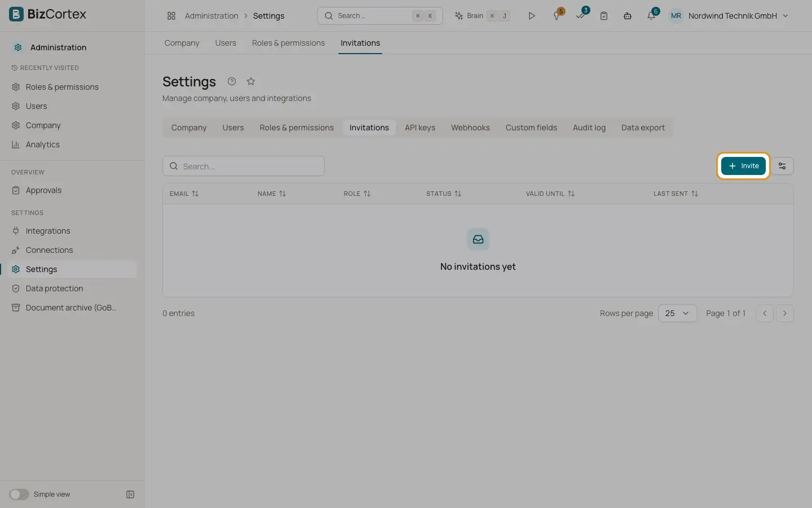Open notifications bell with badge 6
The width and height of the screenshot is (812, 508).
point(652,15)
